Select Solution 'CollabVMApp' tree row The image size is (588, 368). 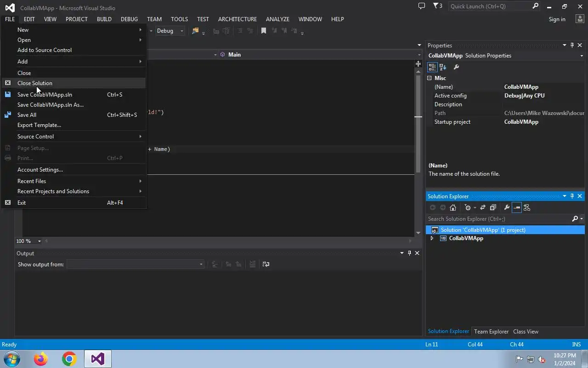[x=505, y=230]
